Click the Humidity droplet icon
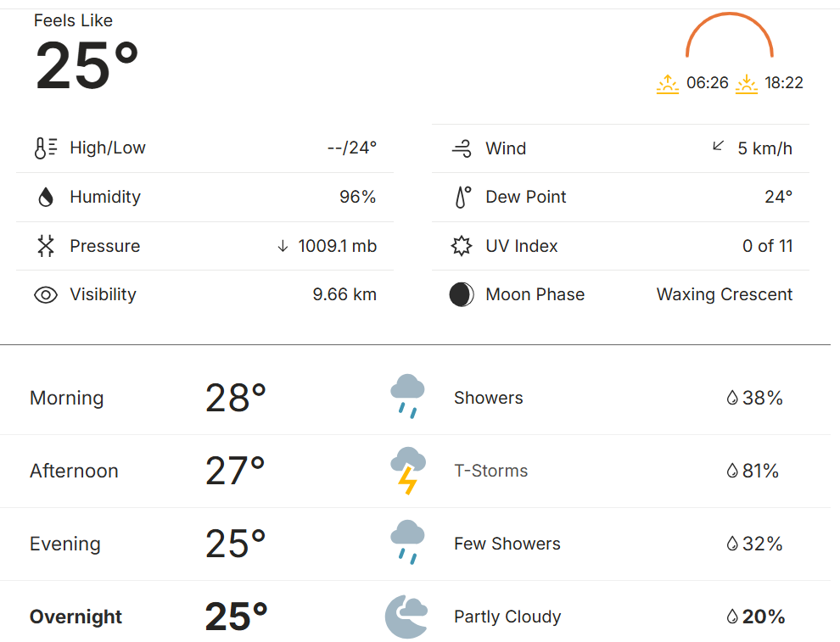 [45, 198]
